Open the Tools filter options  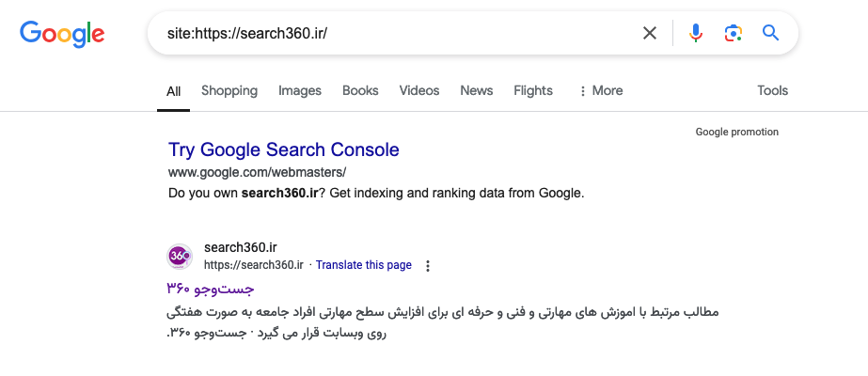tap(772, 91)
